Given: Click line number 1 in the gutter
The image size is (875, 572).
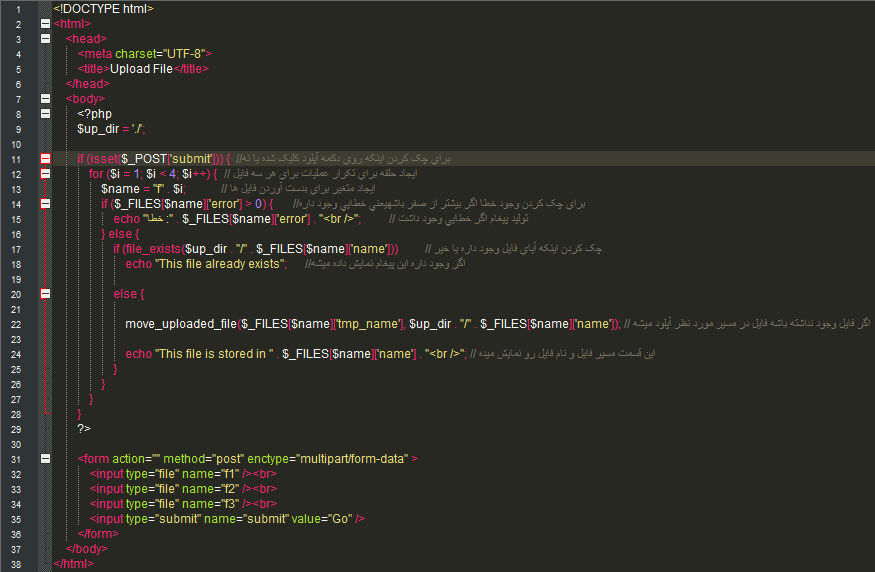Looking at the screenshot, I should pyautogui.click(x=17, y=9).
